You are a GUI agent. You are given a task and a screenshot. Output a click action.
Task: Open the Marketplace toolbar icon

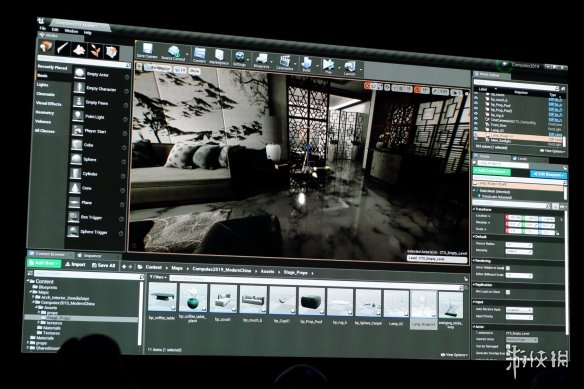pyautogui.click(x=219, y=57)
